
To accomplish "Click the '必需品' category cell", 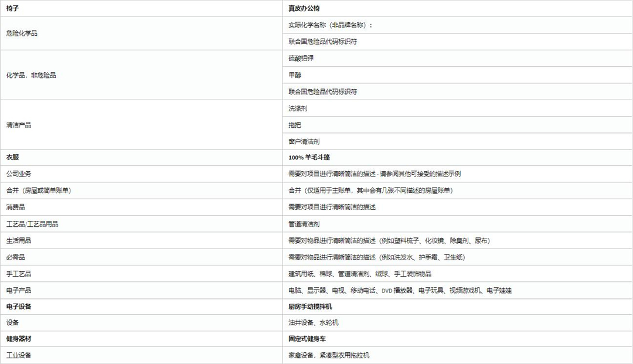I will point(141,257).
